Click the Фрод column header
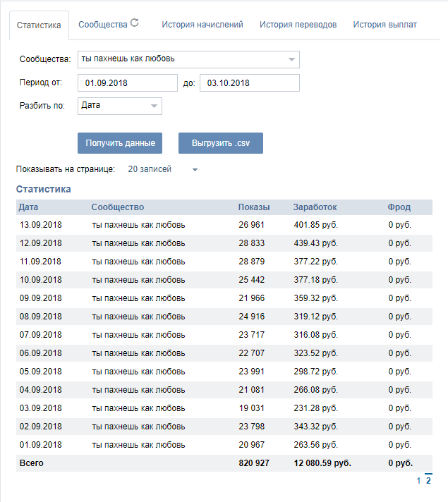 coord(399,207)
